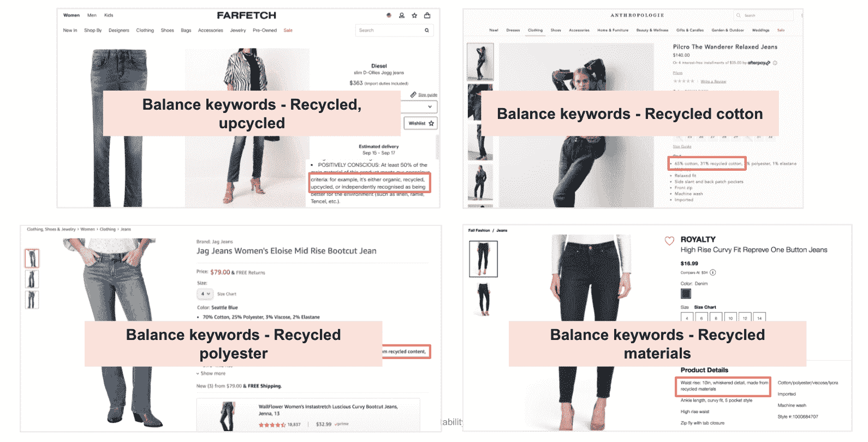Open Anthropologie Clothing menu

535,31
